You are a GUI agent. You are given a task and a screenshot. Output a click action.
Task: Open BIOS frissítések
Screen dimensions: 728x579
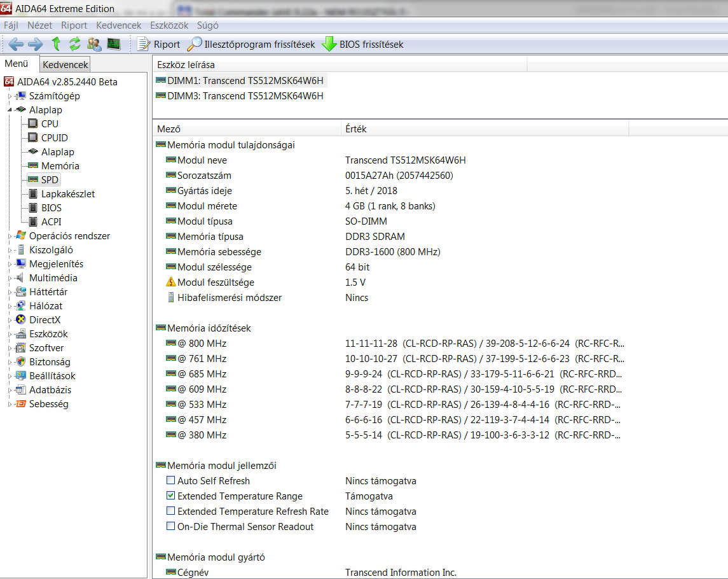(x=362, y=44)
